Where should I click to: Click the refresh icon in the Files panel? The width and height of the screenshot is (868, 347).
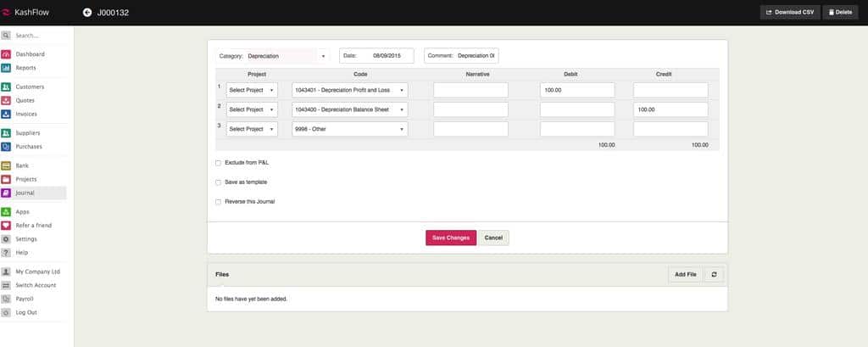coord(715,275)
